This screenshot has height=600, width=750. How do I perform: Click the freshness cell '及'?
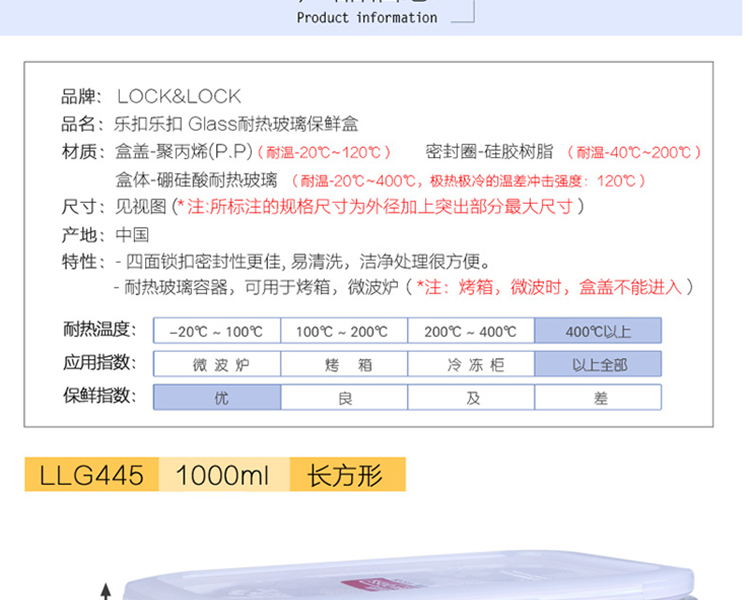471,397
